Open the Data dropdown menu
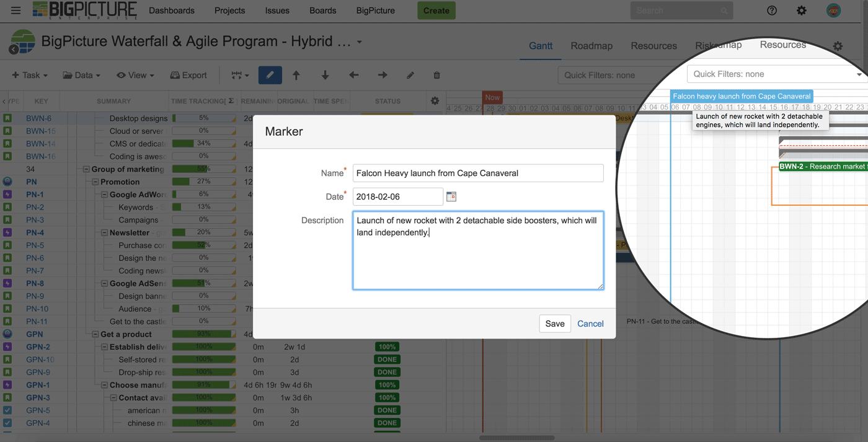Image resolution: width=868 pixels, height=442 pixels. [x=81, y=75]
